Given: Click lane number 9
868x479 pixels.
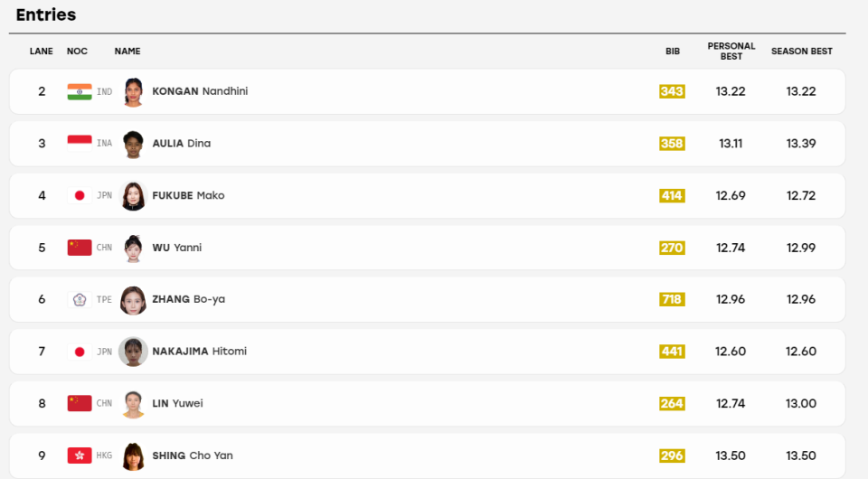Looking at the screenshot, I should (x=42, y=456).
